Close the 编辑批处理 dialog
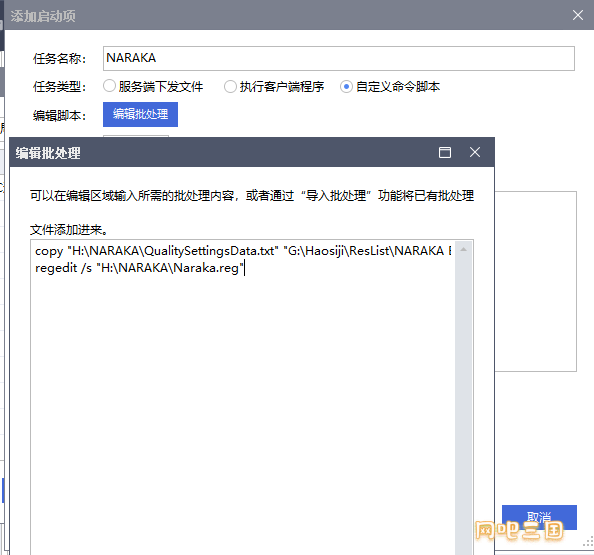This screenshot has width=594, height=555. 475,152
